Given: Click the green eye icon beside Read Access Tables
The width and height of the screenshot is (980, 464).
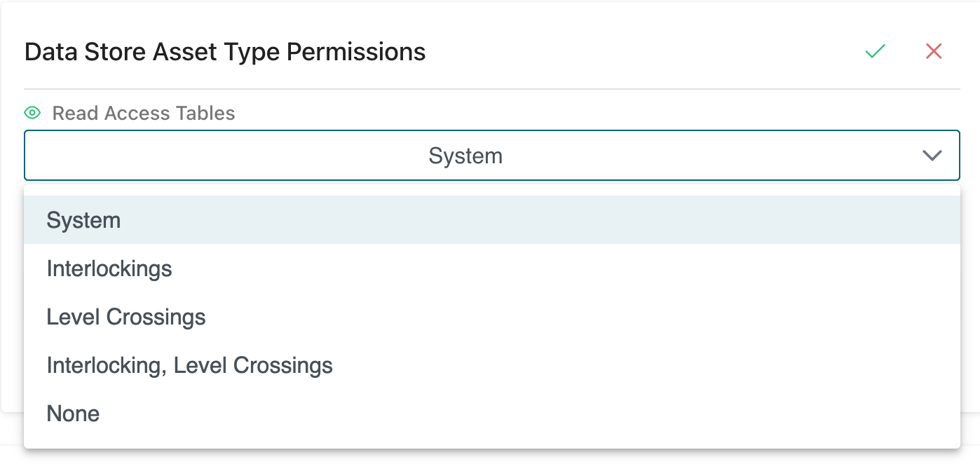Looking at the screenshot, I should click(32, 113).
